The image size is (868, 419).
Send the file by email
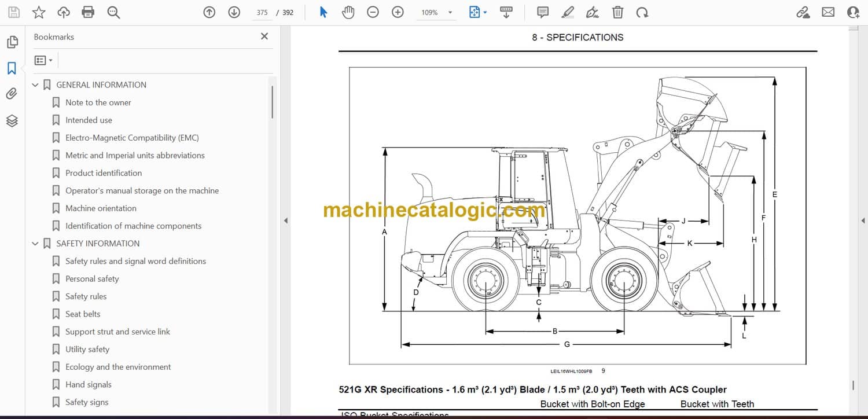[828, 12]
